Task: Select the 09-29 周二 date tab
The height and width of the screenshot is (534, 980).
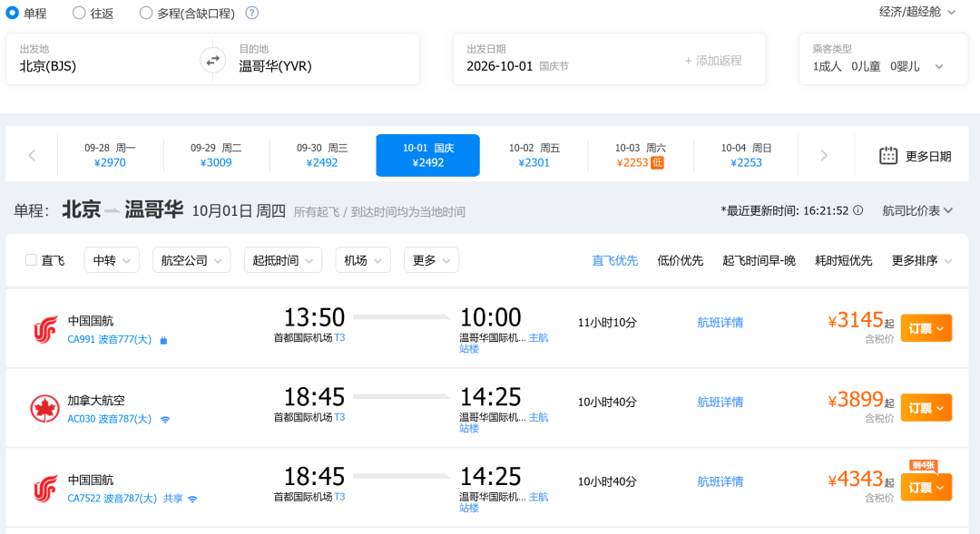Action: [216, 156]
